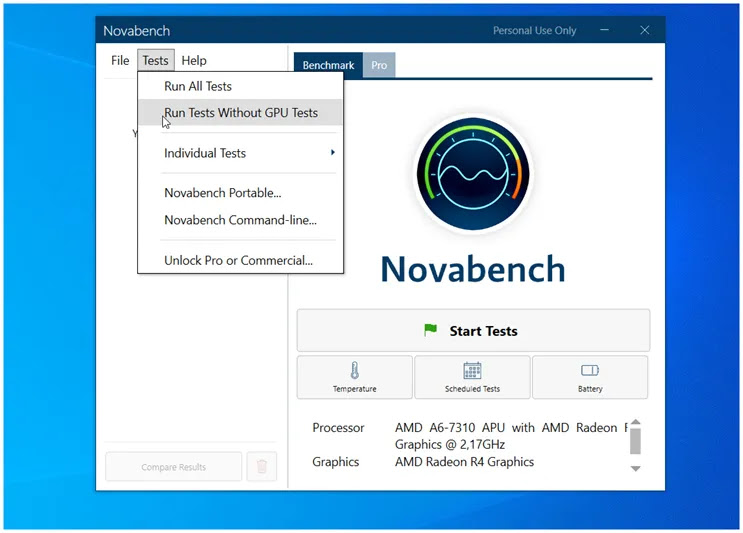Viewport: 743px width, 533px height.
Task: Close the open Tests menu
Action: 155,61
